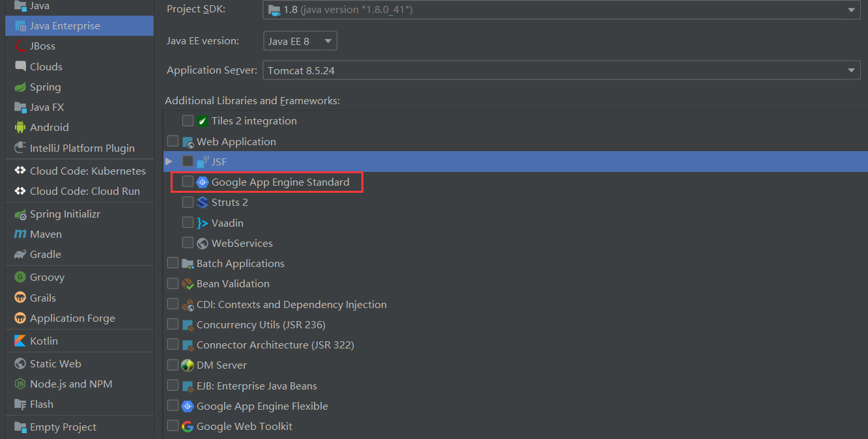The height and width of the screenshot is (439, 868).
Task: Click the Maven m icon
Action: [x=20, y=234]
